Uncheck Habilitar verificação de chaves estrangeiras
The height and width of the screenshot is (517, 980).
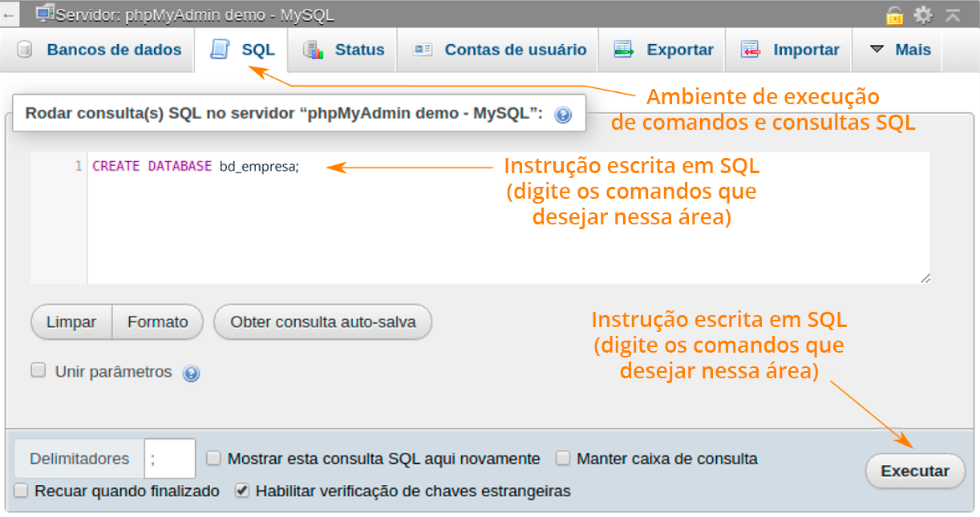[x=241, y=490]
